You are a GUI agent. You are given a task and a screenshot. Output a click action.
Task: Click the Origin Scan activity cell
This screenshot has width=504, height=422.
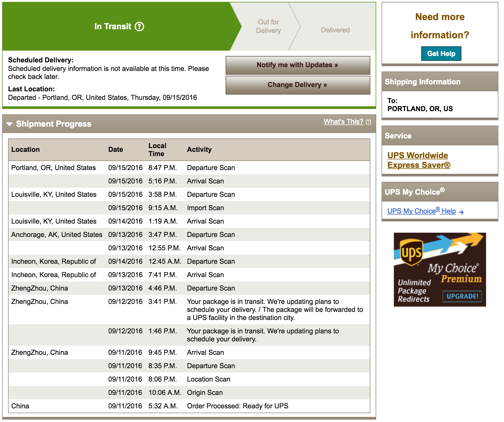click(205, 393)
